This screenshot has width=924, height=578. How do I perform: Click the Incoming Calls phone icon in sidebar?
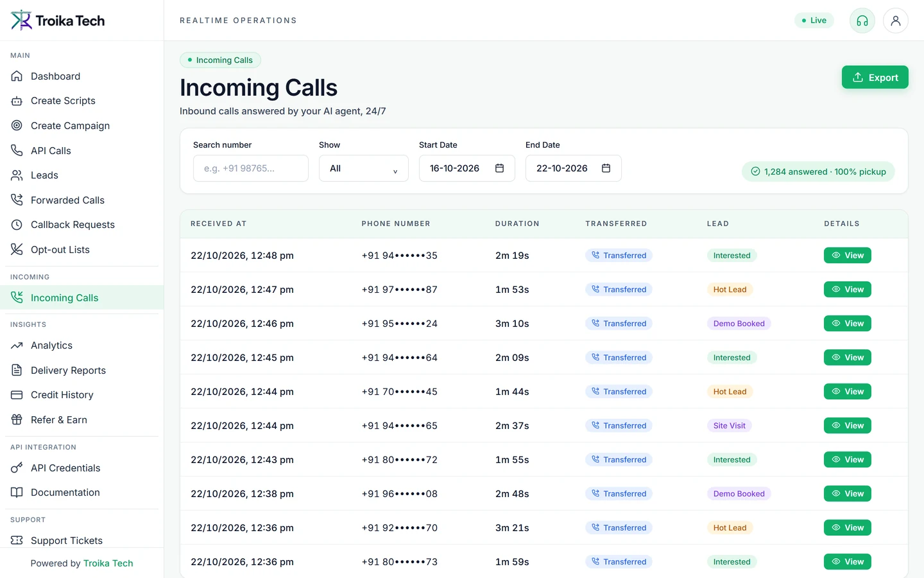(17, 297)
